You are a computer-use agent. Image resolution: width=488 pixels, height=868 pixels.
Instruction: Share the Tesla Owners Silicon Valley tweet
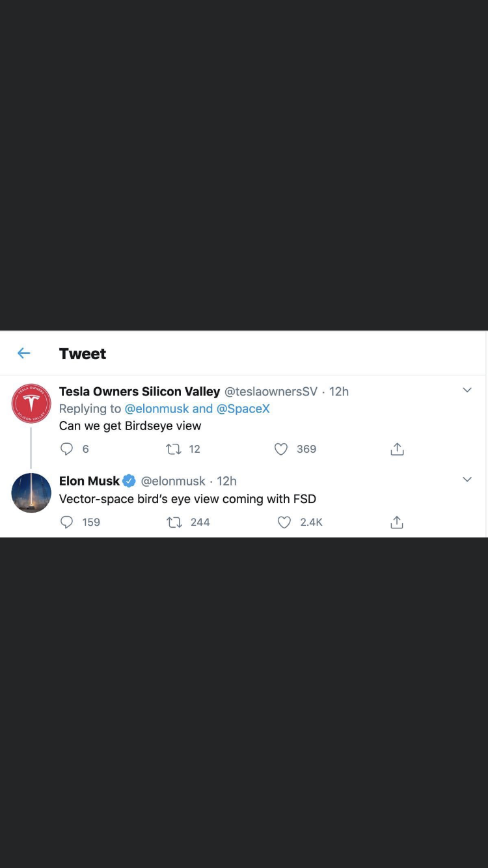398,449
